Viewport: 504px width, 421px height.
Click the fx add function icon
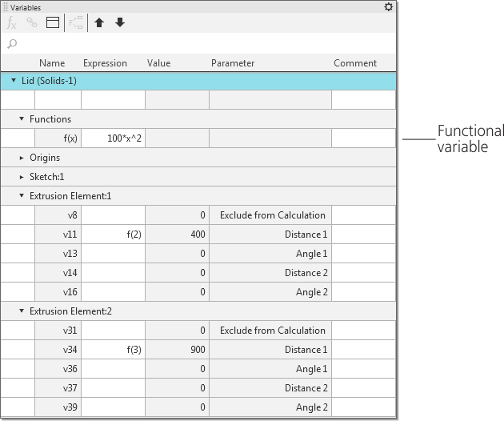12,23
